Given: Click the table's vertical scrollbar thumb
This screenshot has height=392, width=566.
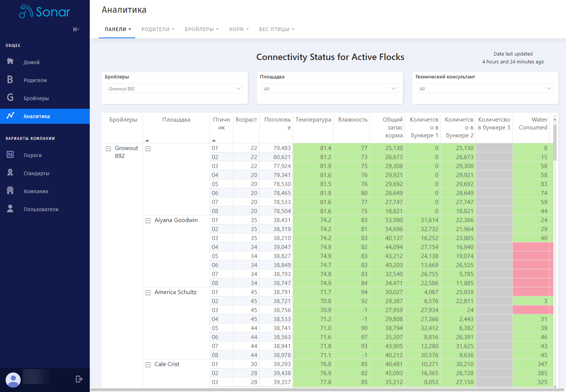Looking at the screenshot, I should click(x=555, y=143).
